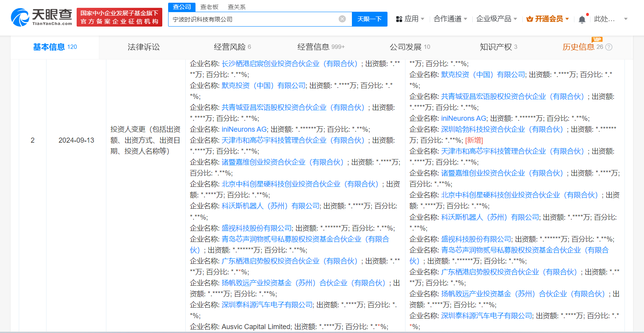
Task: Click the VIP badge above 历史信息
Action: 597,39
